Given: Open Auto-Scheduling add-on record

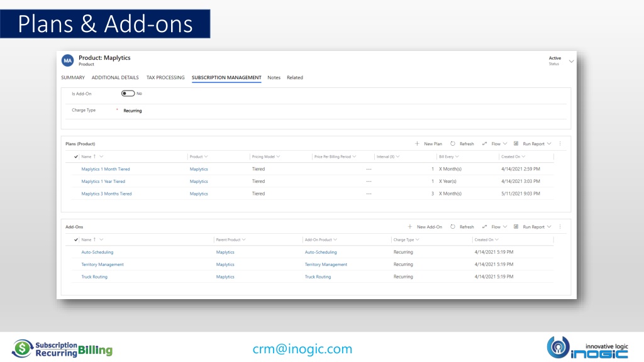Looking at the screenshot, I should (x=97, y=252).
